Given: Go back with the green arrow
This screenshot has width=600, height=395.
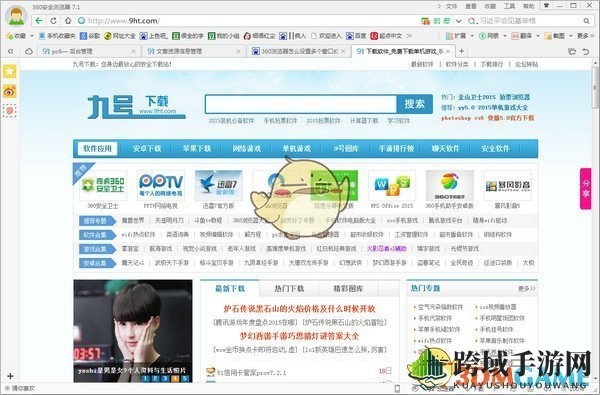Looking at the screenshot, I should click(x=39, y=21).
